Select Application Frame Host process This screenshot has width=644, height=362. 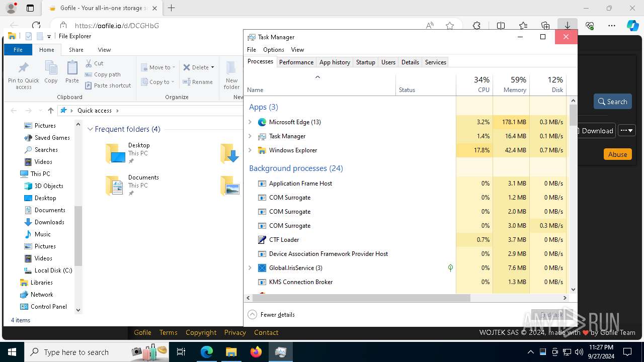point(350,184)
